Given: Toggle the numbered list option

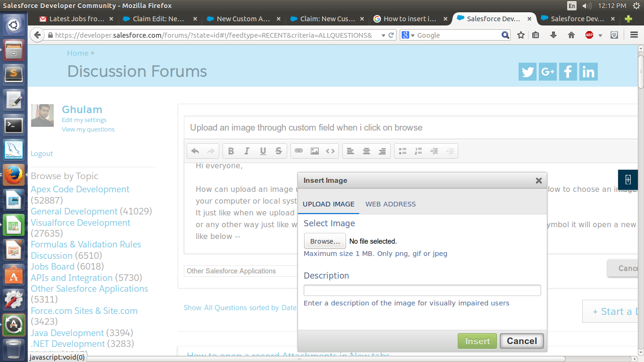Looking at the screenshot, I should [418, 151].
